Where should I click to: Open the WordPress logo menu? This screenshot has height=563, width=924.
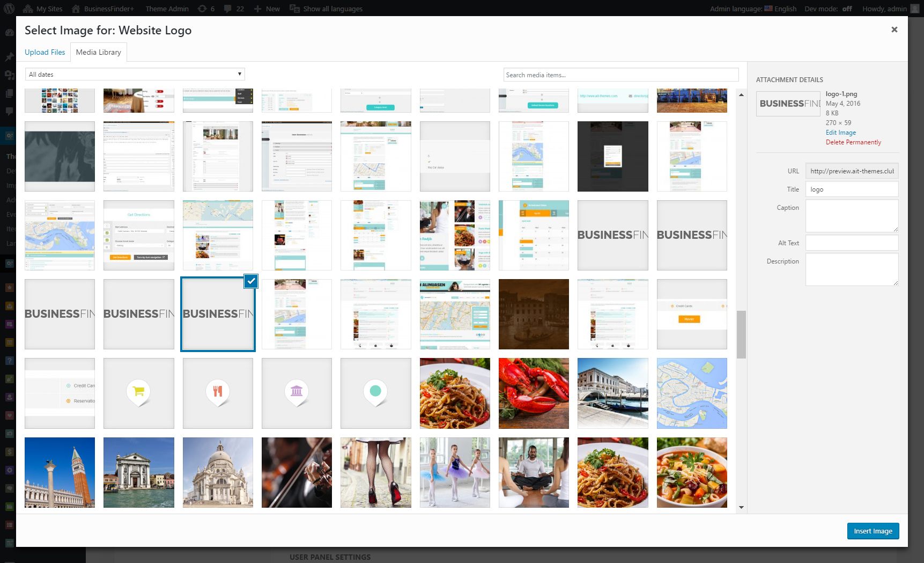(9, 9)
